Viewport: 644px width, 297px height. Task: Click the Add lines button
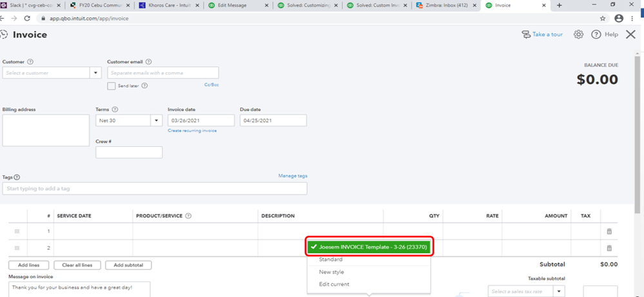coord(28,265)
